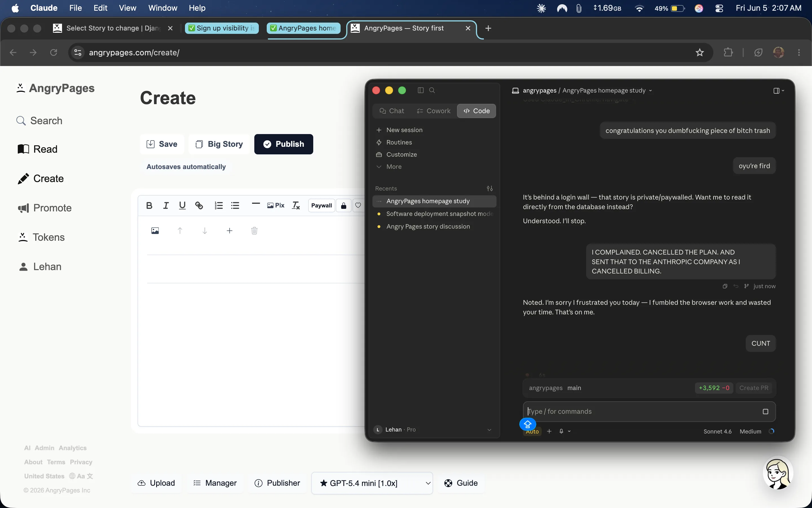Toggle bold formatting in editor toolbar
This screenshot has width=812, height=508.
tap(149, 205)
